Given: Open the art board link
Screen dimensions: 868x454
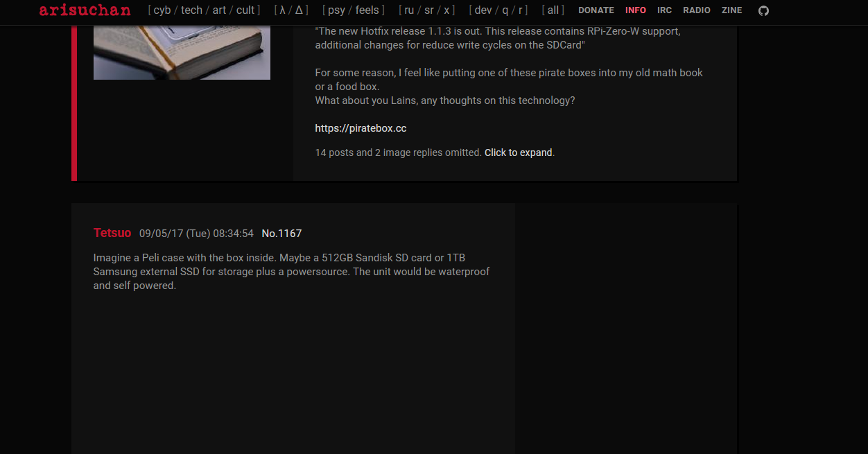Looking at the screenshot, I should pyautogui.click(x=219, y=10).
